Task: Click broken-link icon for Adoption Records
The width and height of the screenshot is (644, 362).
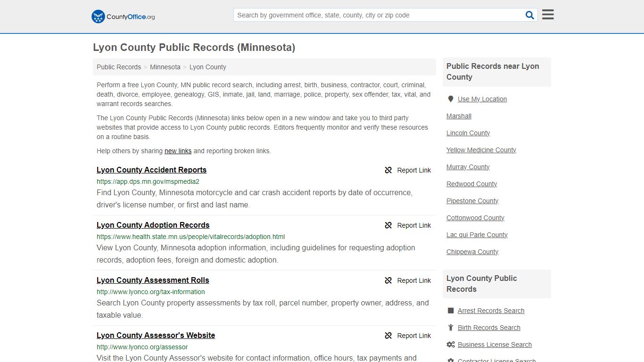Action: coord(388,225)
